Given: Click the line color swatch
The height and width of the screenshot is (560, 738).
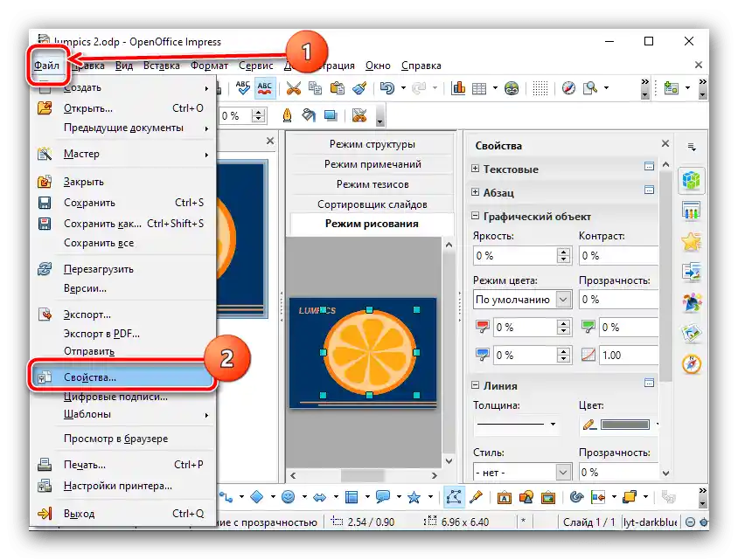Looking at the screenshot, I should [x=625, y=425].
